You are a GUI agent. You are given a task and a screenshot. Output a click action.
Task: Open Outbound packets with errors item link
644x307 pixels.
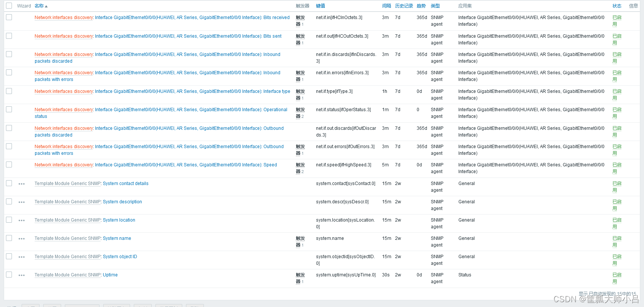189,147
